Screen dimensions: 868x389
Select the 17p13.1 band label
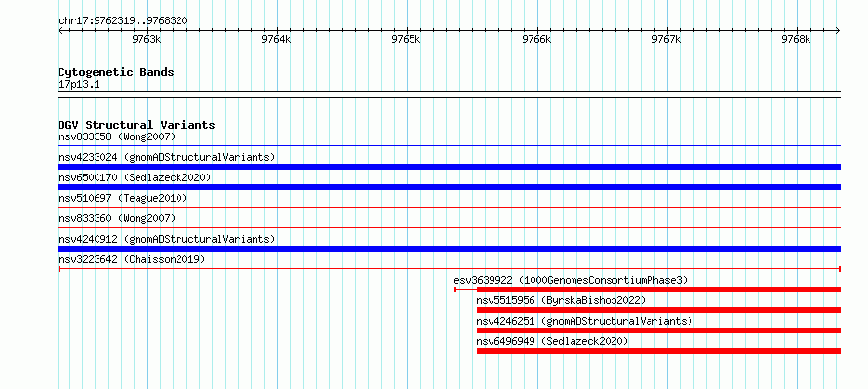click(x=79, y=85)
